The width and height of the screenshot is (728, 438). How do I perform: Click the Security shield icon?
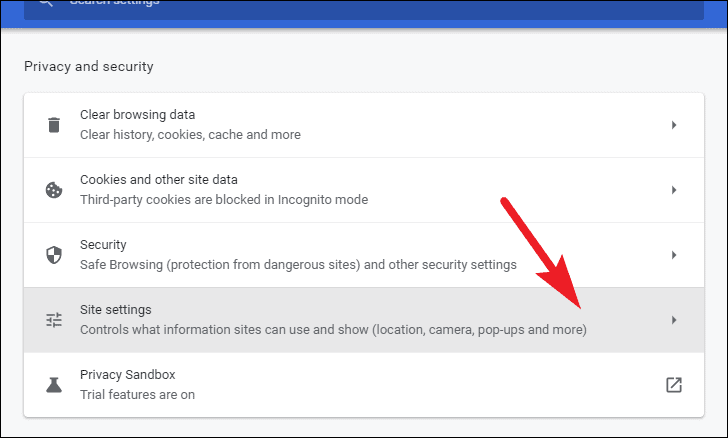[x=54, y=255]
